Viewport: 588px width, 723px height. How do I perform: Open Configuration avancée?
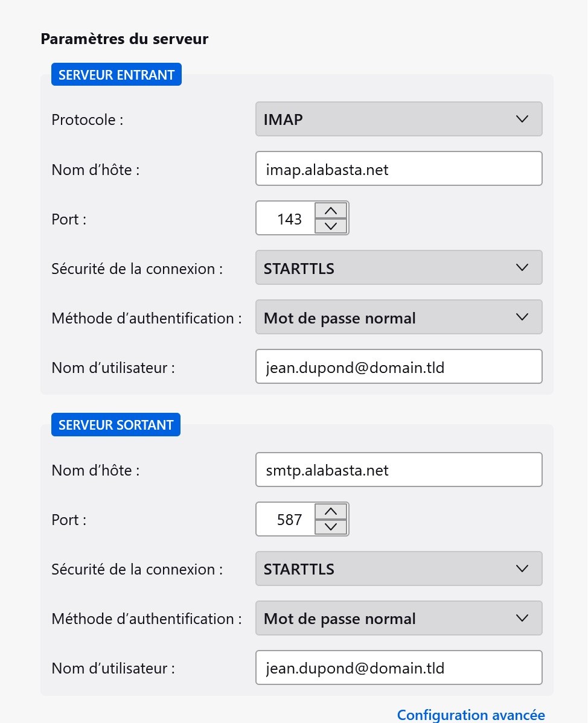[470, 715]
